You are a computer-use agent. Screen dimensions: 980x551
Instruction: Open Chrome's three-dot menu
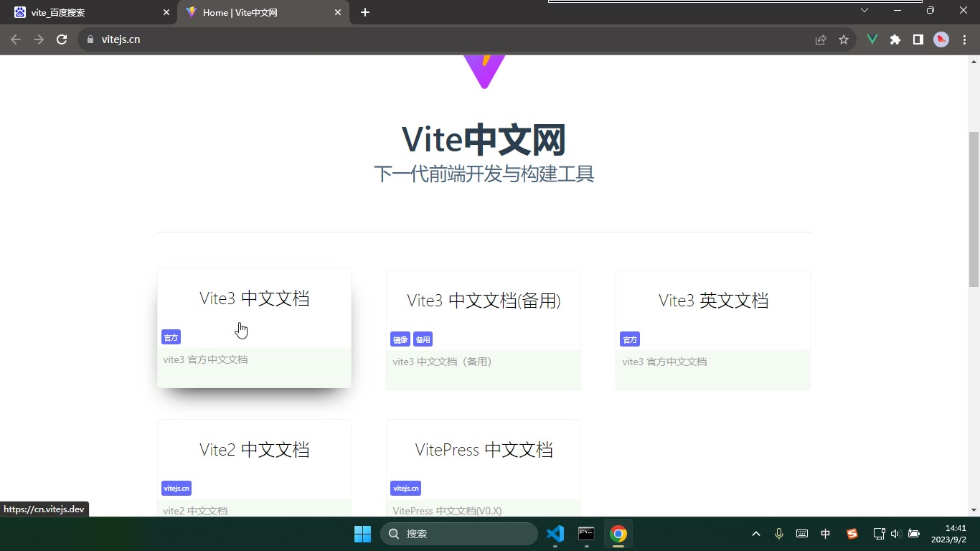click(x=964, y=40)
